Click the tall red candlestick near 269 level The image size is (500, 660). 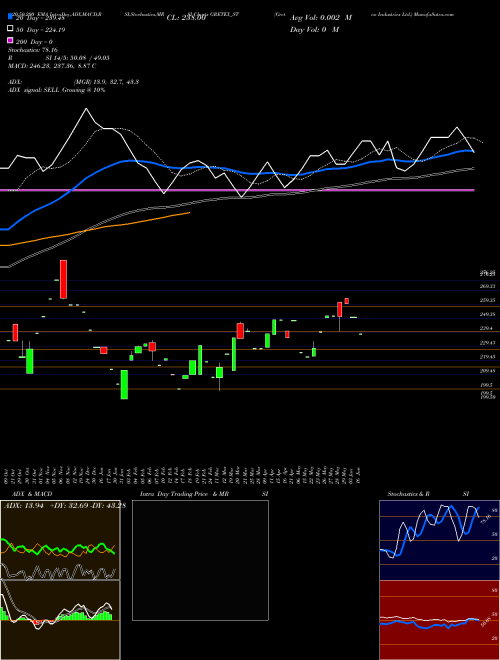pyautogui.click(x=63, y=279)
